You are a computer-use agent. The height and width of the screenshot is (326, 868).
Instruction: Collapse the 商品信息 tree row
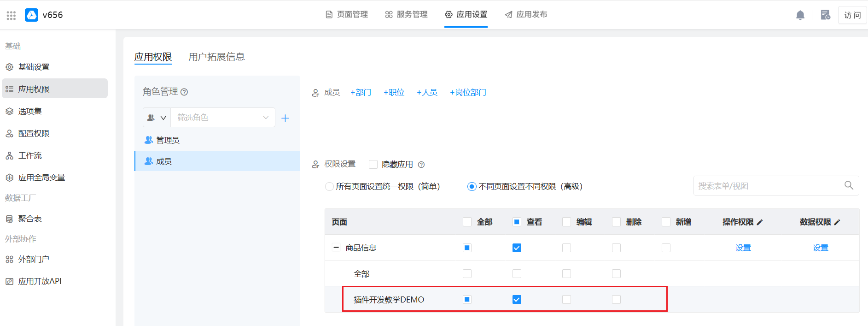tap(336, 248)
